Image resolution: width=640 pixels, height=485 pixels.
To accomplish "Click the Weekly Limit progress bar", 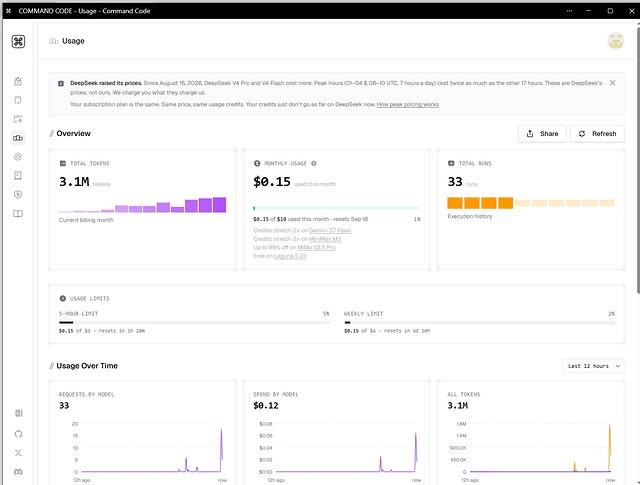I will (x=480, y=323).
